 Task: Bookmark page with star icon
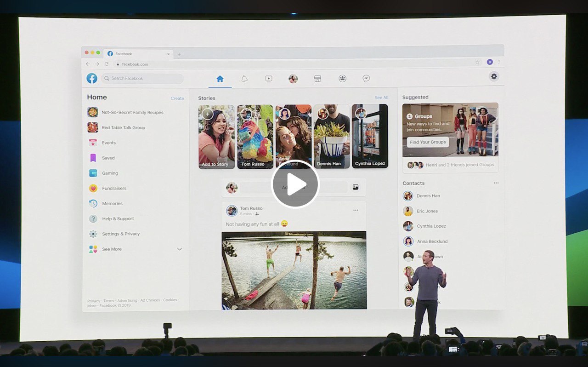click(x=477, y=62)
